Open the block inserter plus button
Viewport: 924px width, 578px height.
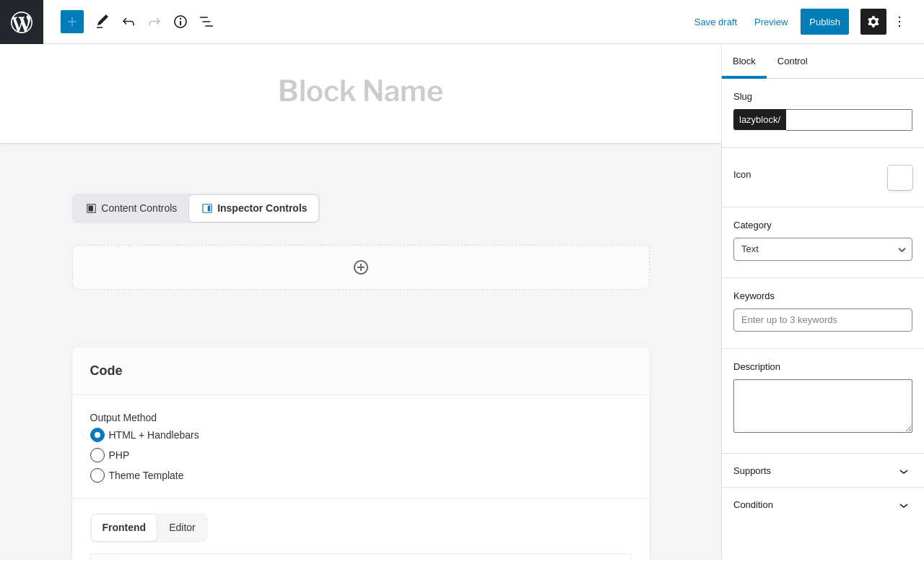point(72,22)
